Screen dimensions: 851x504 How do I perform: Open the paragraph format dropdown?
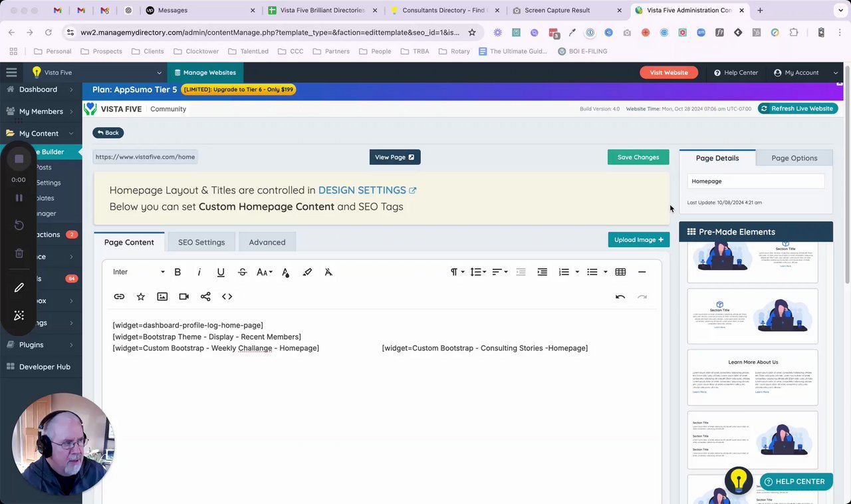coord(457,272)
